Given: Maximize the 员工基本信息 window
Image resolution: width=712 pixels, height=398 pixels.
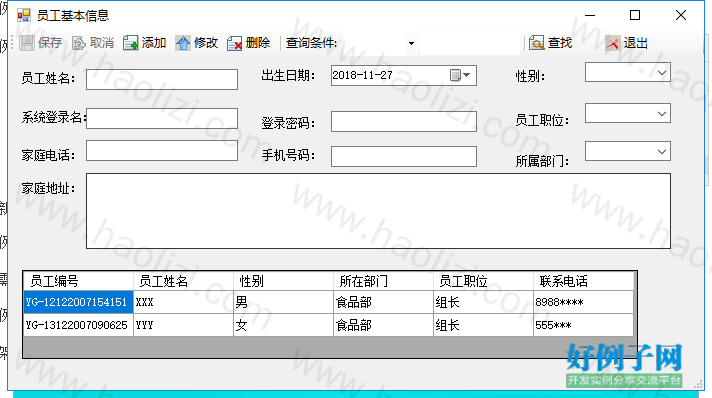Looking at the screenshot, I should click(635, 15).
